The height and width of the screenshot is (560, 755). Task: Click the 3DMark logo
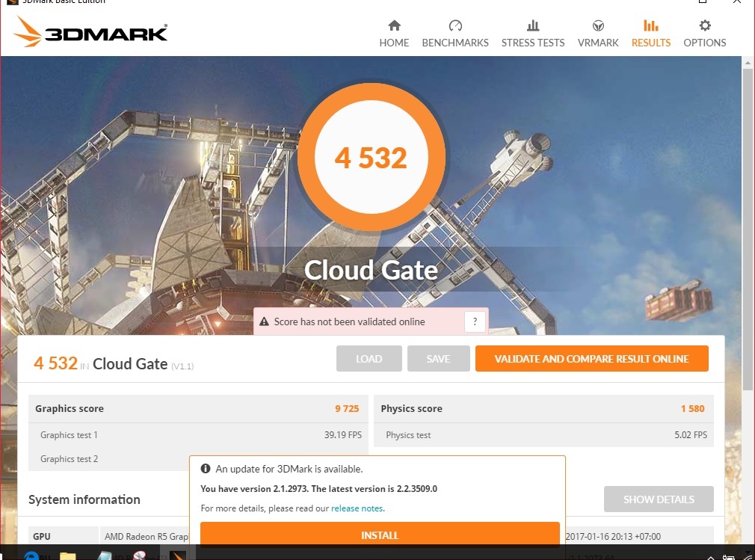tap(90, 32)
